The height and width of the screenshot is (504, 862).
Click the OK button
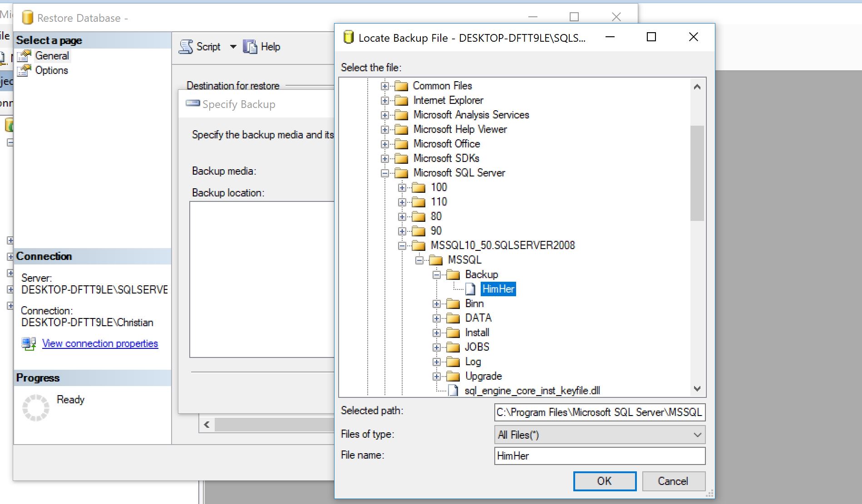(x=604, y=481)
